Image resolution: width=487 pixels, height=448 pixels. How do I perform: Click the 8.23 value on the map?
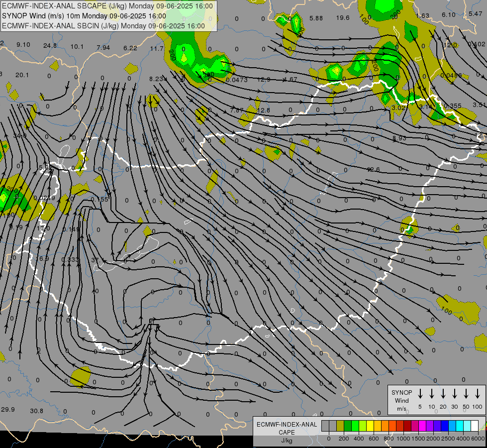156,79
